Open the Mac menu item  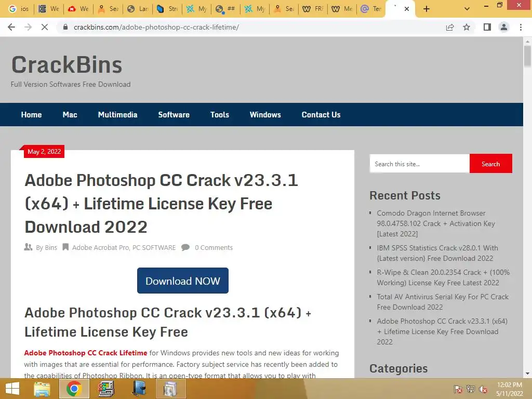click(70, 115)
